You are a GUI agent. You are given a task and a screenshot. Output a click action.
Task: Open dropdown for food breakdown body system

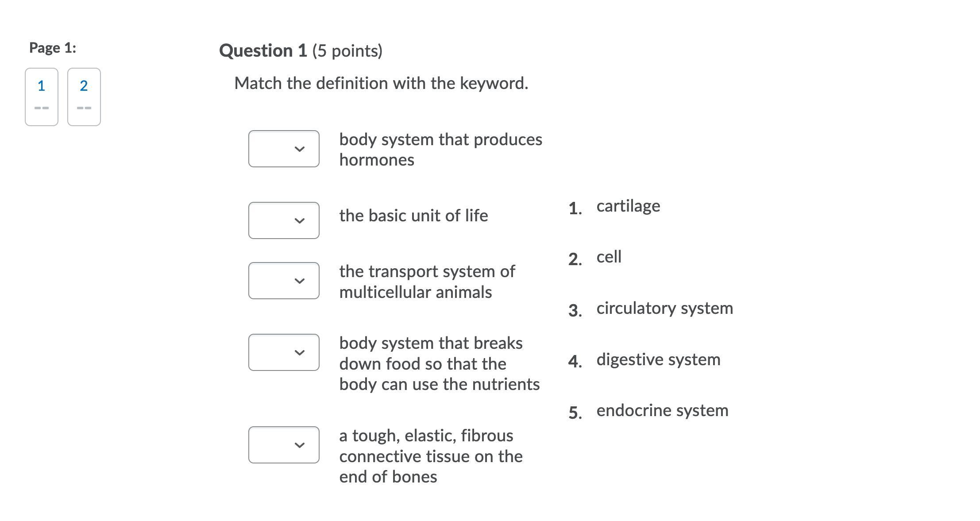point(284,352)
